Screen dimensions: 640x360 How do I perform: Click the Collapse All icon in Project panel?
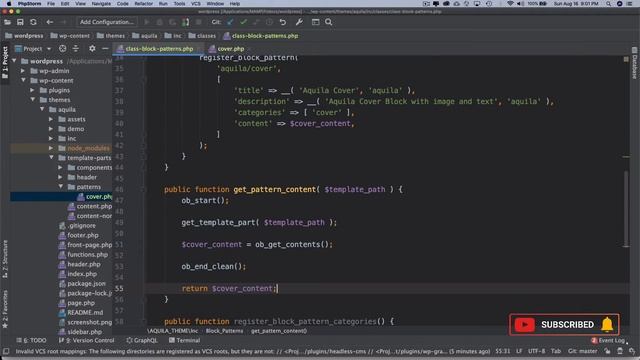[x=76, y=49]
